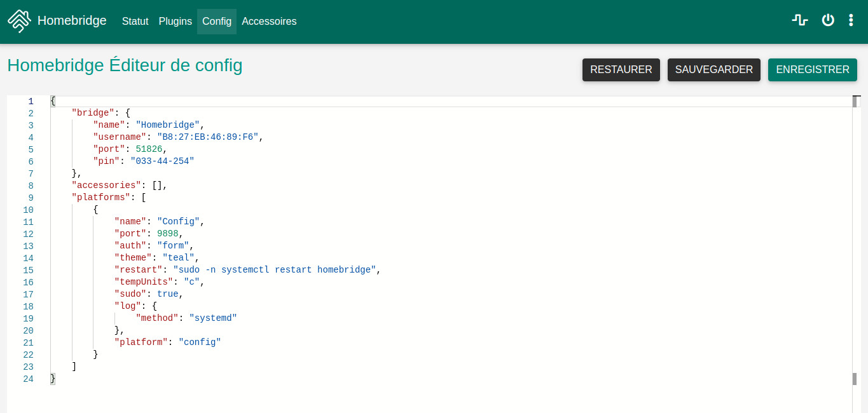Click the SAUVEGARDER button
Screen dimensions: 868x413
point(713,70)
